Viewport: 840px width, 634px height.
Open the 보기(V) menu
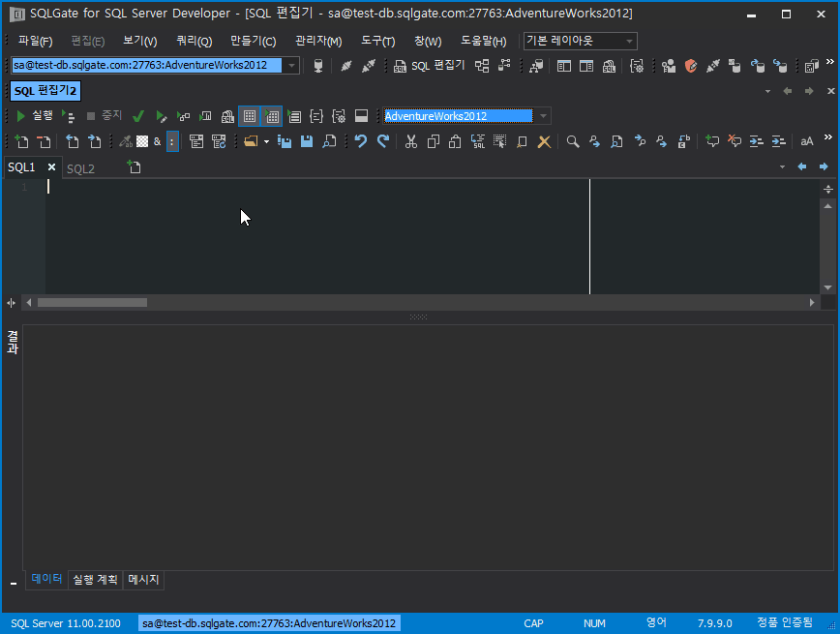[x=139, y=42]
